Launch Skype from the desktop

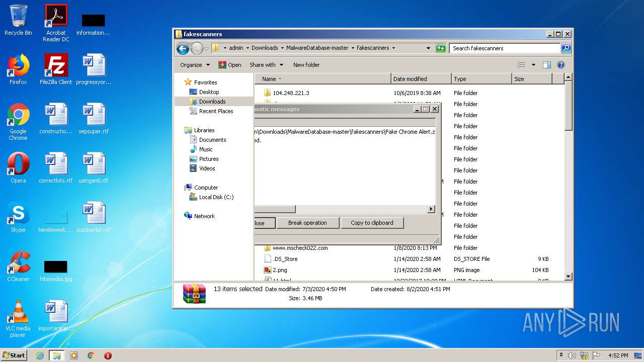(x=18, y=217)
